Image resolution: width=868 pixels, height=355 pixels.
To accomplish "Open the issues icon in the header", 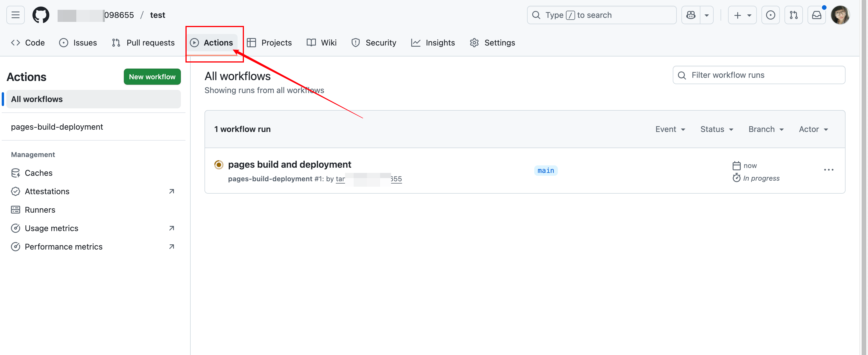I will point(770,15).
